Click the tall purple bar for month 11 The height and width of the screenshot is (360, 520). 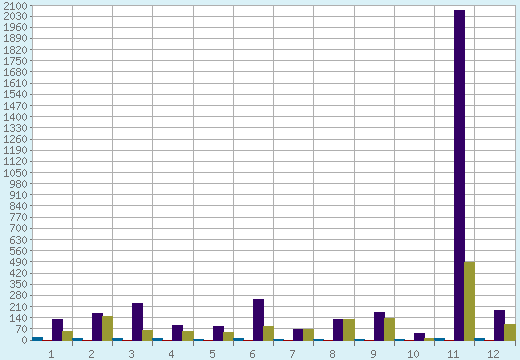(x=459, y=175)
